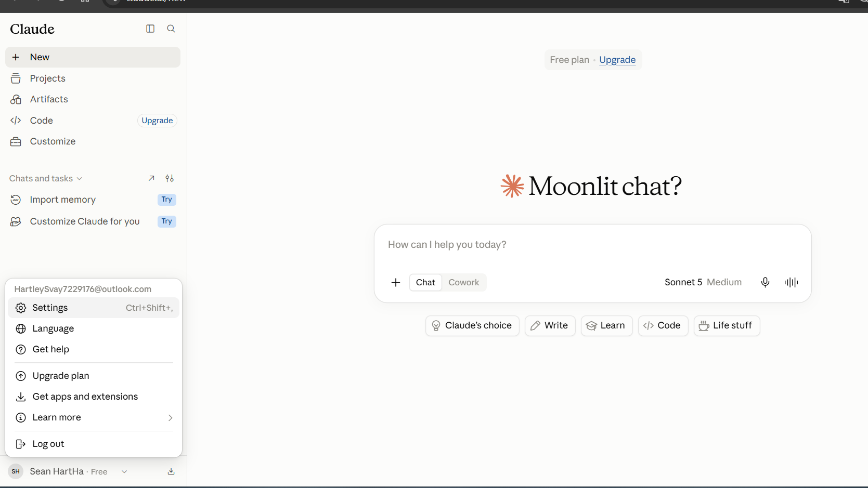868x488 pixels.
Task: Open the filter sliders icon in sidebar
Action: 170,178
